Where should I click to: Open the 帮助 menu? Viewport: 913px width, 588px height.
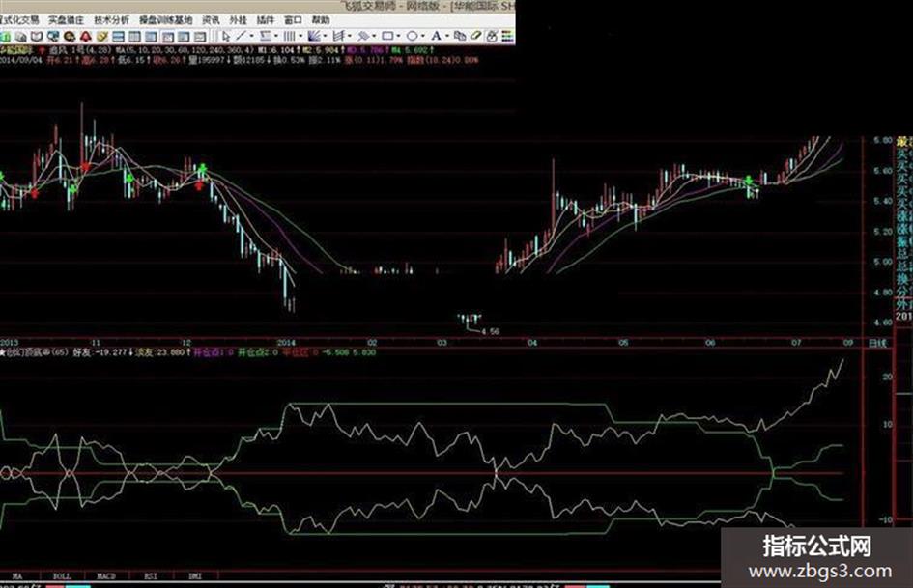pos(321,20)
